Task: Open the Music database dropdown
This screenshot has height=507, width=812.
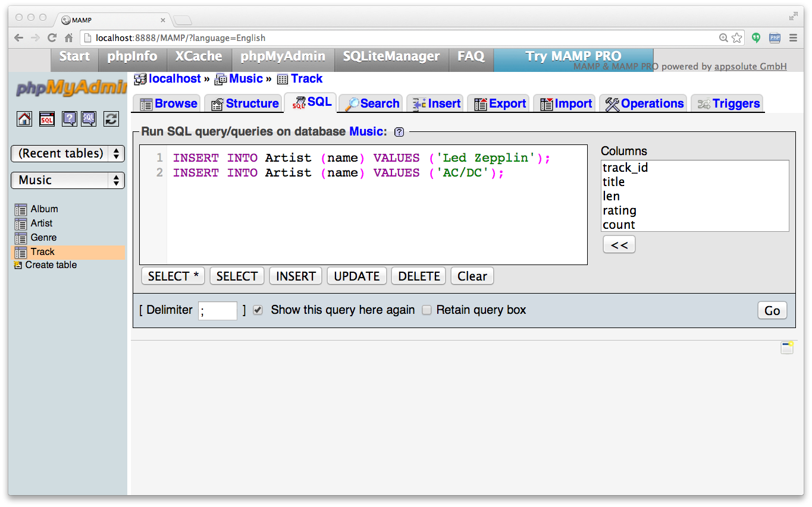Action: click(x=68, y=180)
